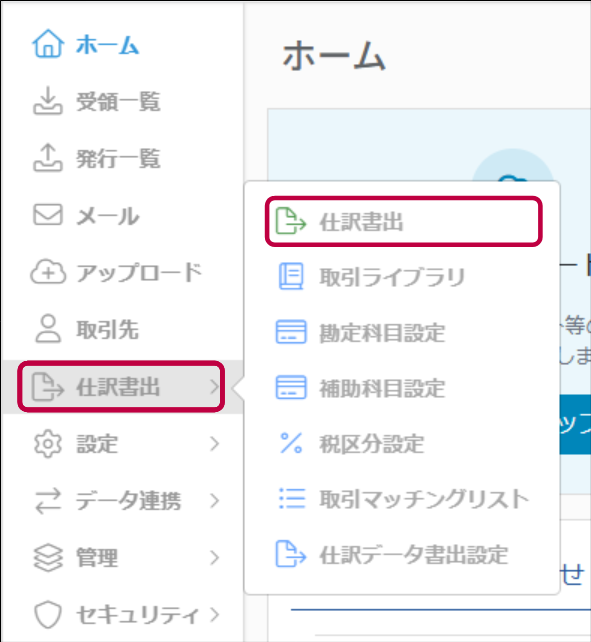This screenshot has width=591, height=642.
Task: Expand the セキュリティ submenu chevron
Action: pyautogui.click(x=215, y=615)
